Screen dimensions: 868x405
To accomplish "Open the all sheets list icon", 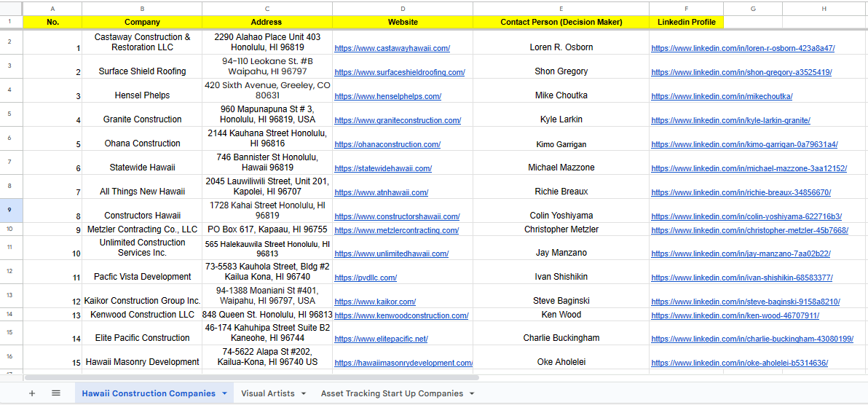I will tap(56, 393).
